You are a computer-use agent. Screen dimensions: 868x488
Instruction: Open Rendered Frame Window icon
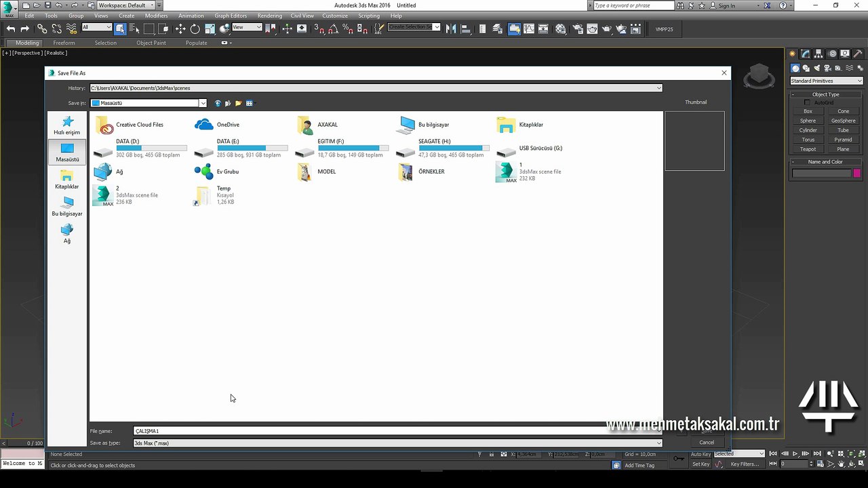tap(592, 28)
